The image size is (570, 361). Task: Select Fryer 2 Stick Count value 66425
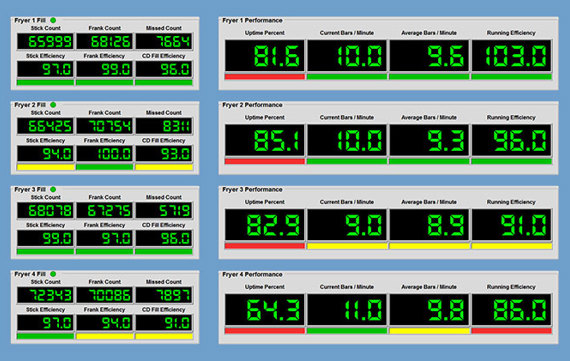click(45, 126)
